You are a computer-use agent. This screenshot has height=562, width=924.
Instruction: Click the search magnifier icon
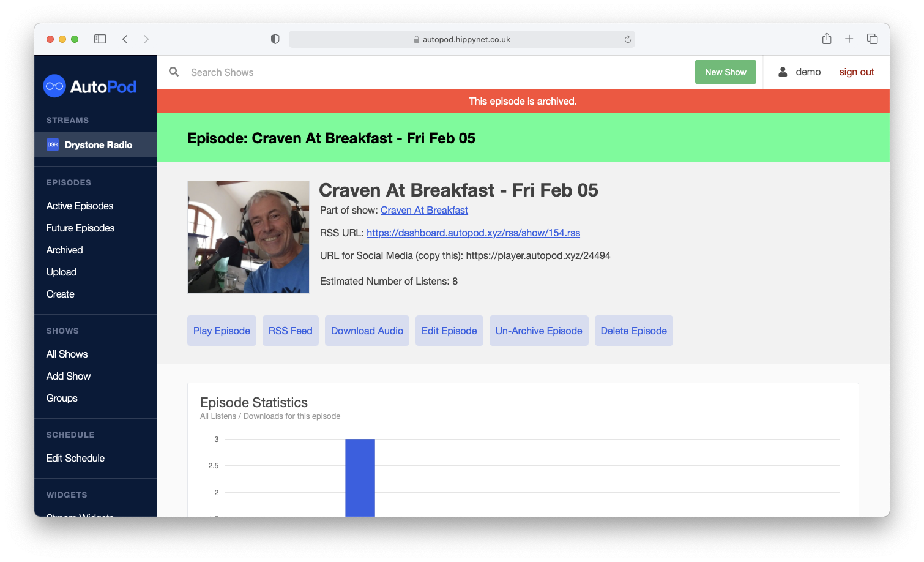point(174,72)
